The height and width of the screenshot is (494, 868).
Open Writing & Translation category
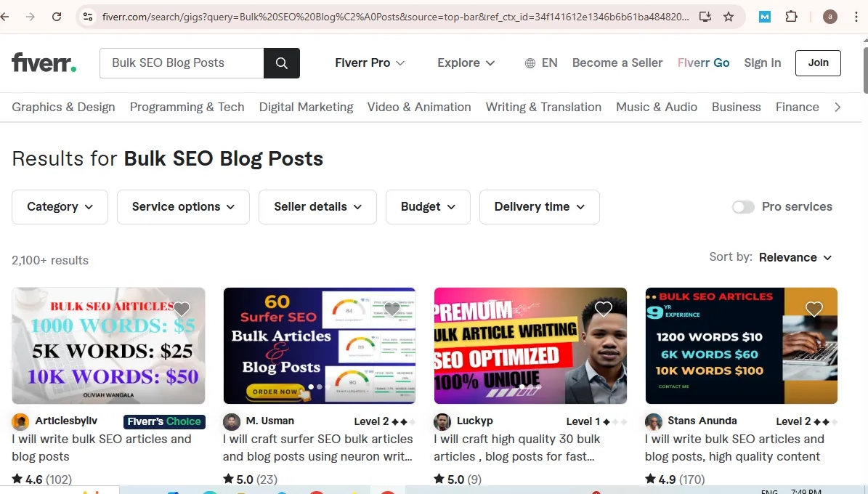tap(543, 107)
